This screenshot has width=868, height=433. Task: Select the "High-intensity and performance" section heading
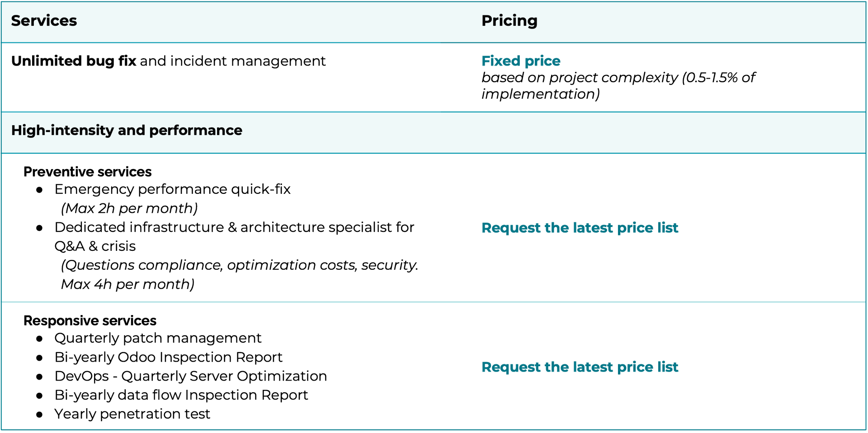coord(127,131)
